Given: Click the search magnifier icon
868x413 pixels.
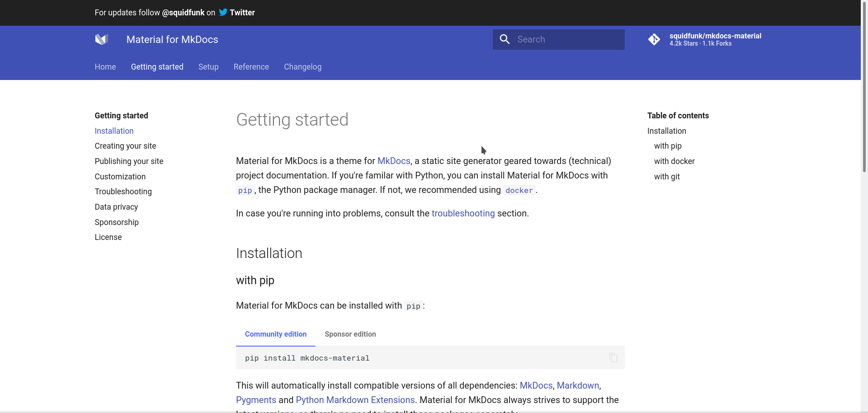Looking at the screenshot, I should pos(505,39).
